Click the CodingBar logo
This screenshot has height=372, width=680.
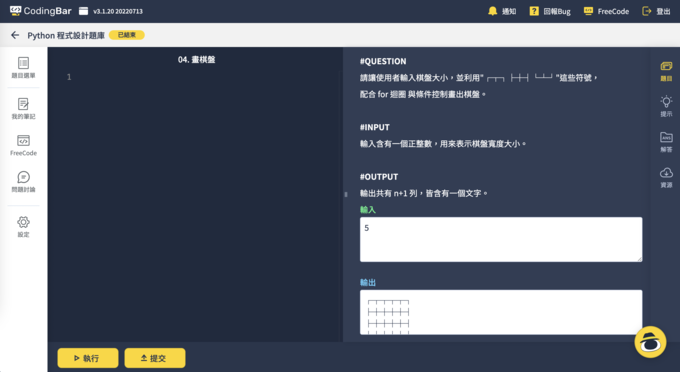coord(41,11)
